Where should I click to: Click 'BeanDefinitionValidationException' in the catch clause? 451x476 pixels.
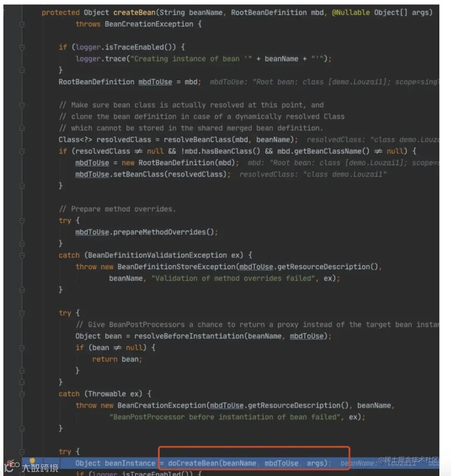157,255
